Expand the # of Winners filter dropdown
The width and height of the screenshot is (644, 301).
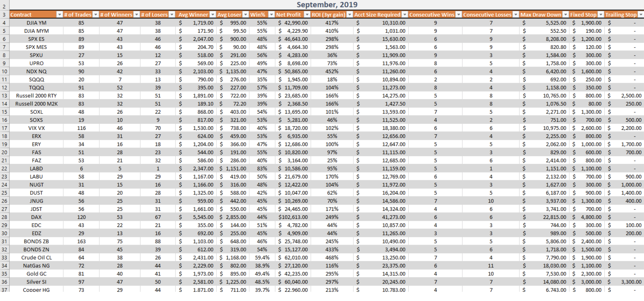point(136,14)
